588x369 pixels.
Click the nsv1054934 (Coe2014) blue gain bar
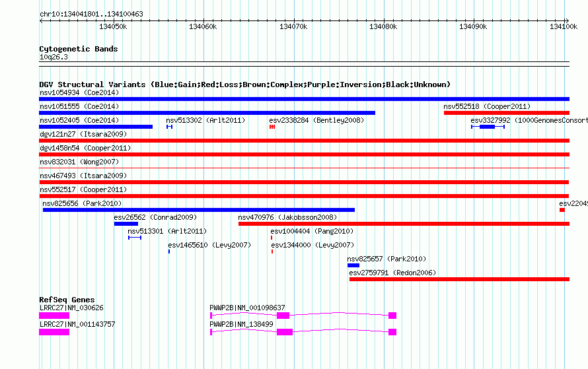tap(304, 99)
